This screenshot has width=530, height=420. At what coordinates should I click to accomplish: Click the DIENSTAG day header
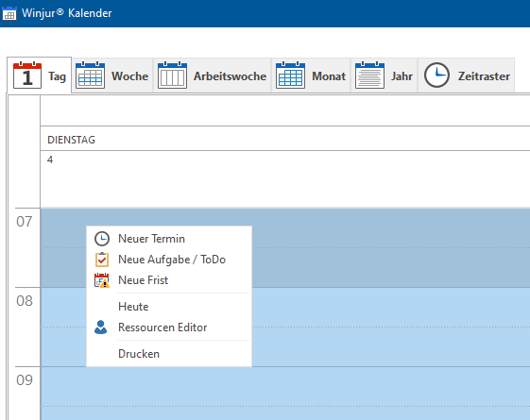click(x=71, y=140)
